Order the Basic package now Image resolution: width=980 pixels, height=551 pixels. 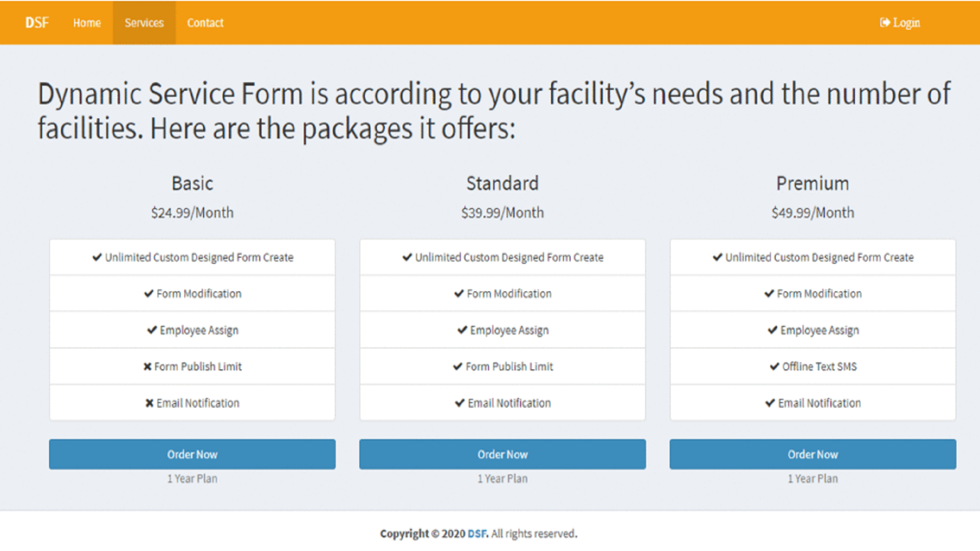192,454
